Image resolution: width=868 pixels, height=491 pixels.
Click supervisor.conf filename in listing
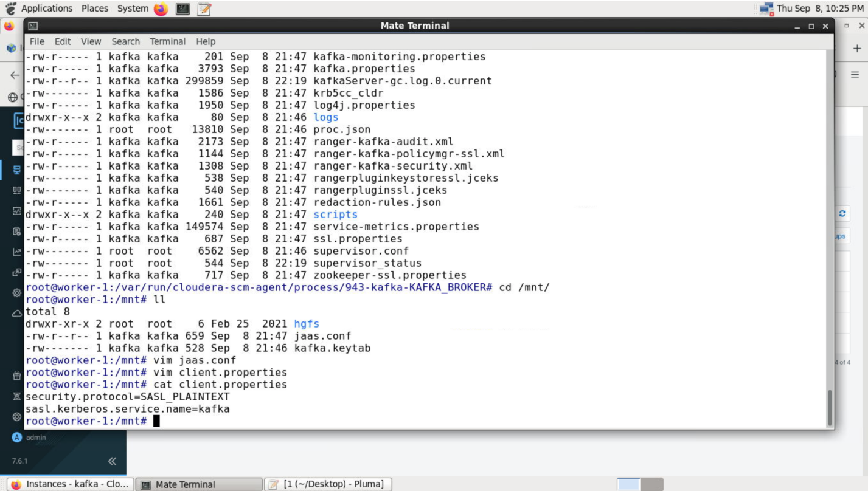361,251
